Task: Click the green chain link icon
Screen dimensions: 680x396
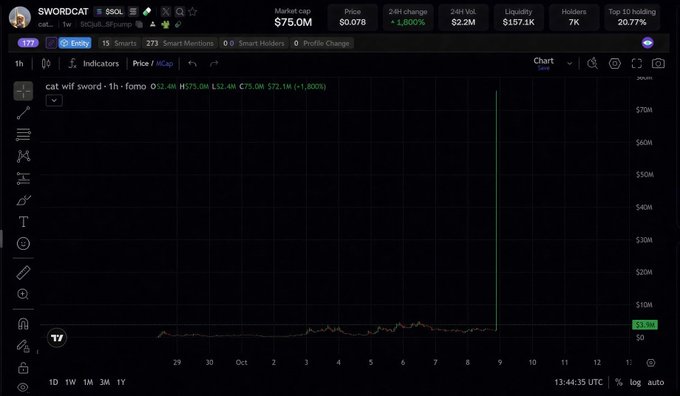Action: [x=178, y=25]
